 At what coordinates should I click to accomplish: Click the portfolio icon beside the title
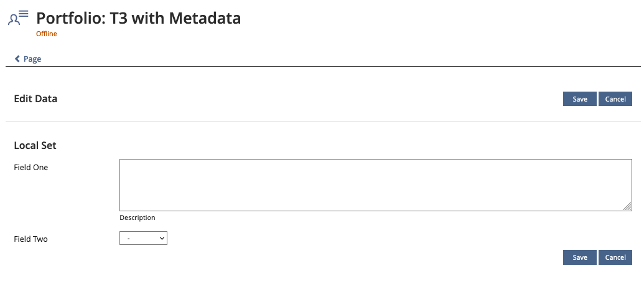[x=18, y=17]
